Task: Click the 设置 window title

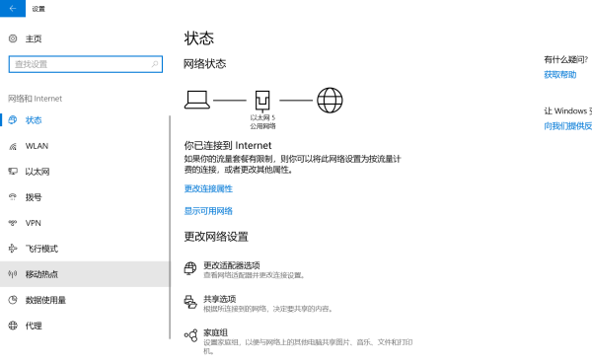Action: tap(38, 9)
